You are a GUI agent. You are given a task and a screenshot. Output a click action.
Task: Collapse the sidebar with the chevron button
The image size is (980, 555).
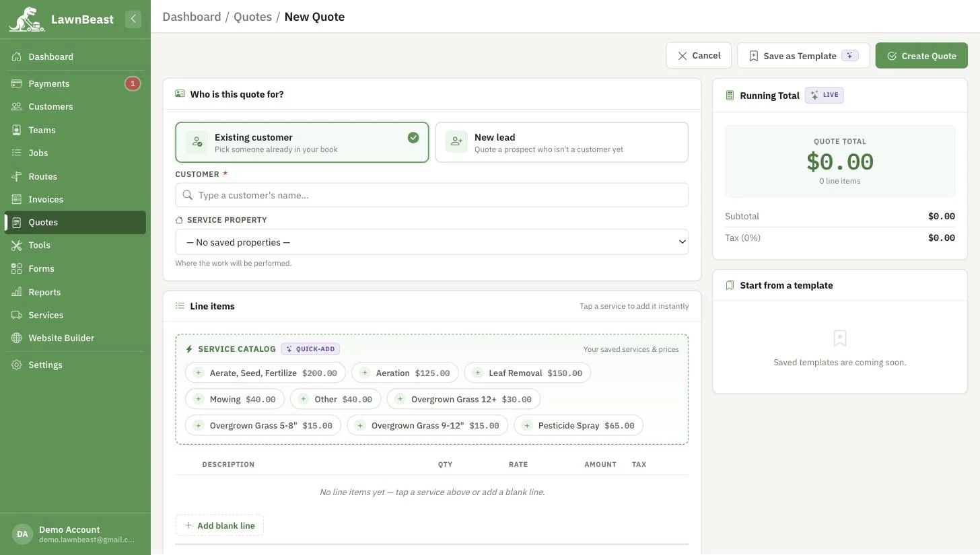click(133, 19)
